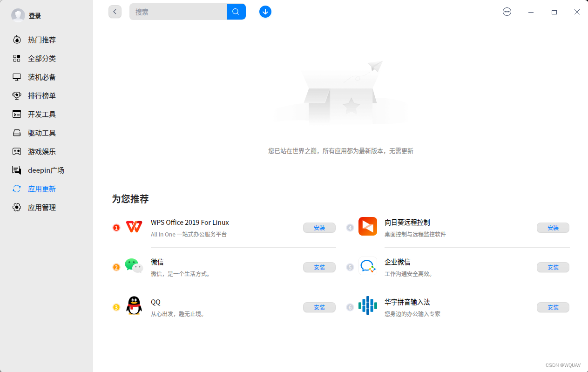Click the 华宇拼音输入法 app icon
Image resolution: width=588 pixels, height=372 pixels.
[x=368, y=305]
